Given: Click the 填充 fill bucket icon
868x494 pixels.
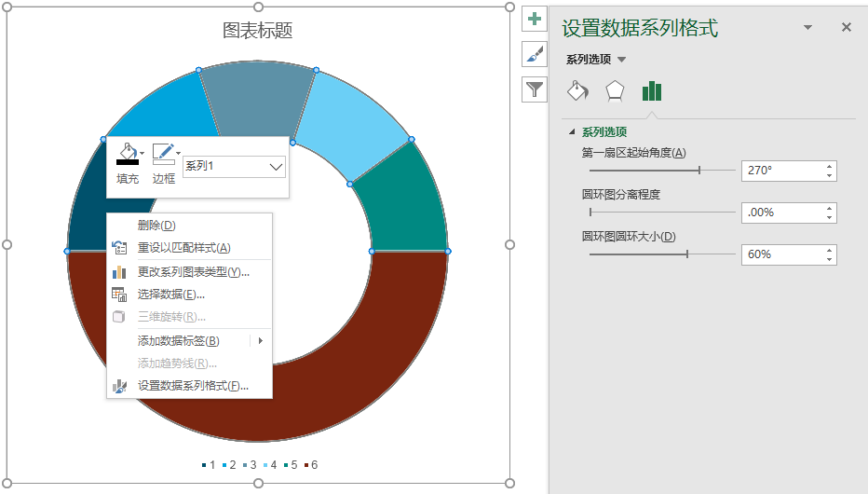Looking at the screenshot, I should [x=128, y=155].
